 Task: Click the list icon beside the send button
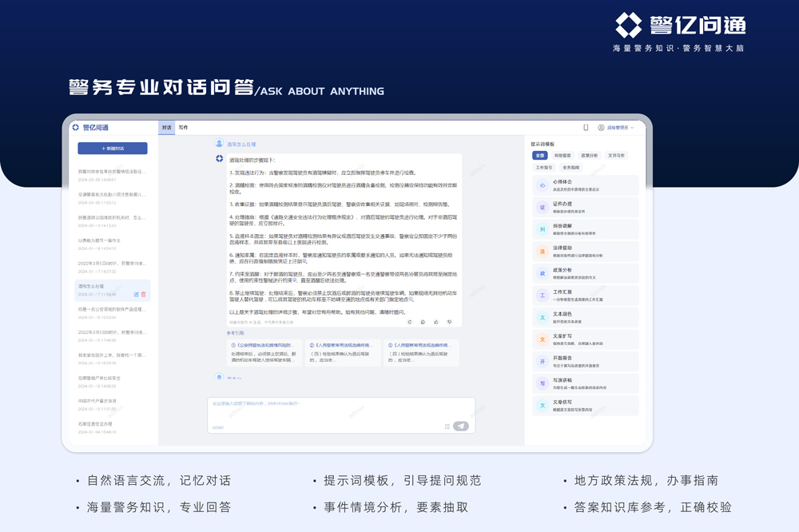[x=447, y=426]
